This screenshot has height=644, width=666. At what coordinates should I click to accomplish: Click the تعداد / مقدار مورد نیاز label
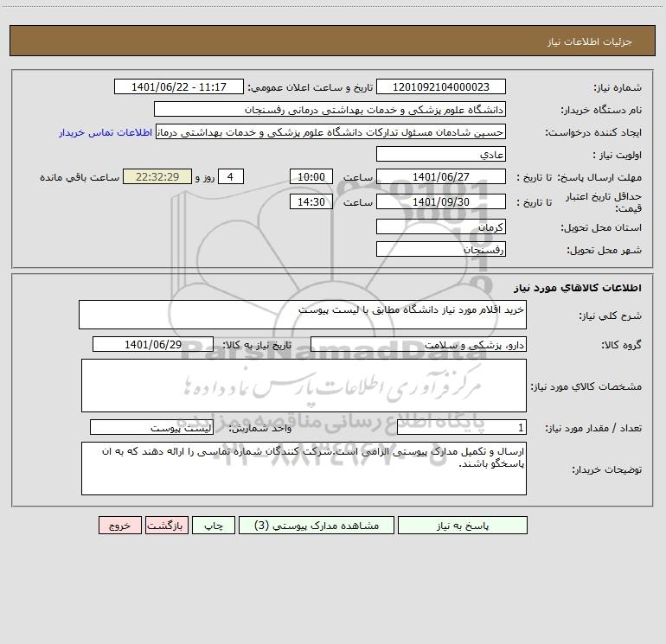point(593,428)
